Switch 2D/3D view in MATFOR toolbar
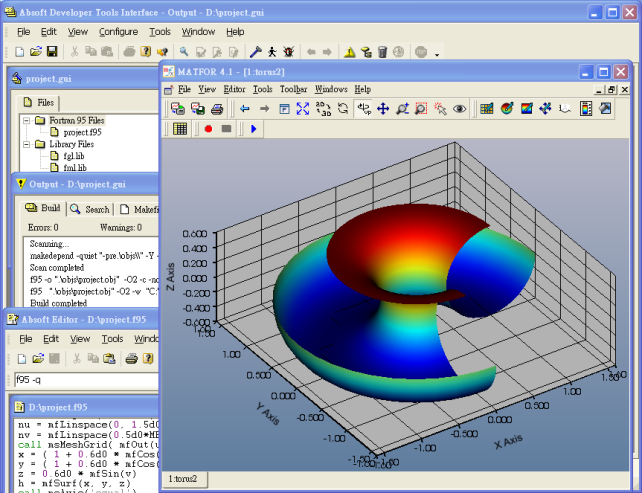 coord(323,109)
